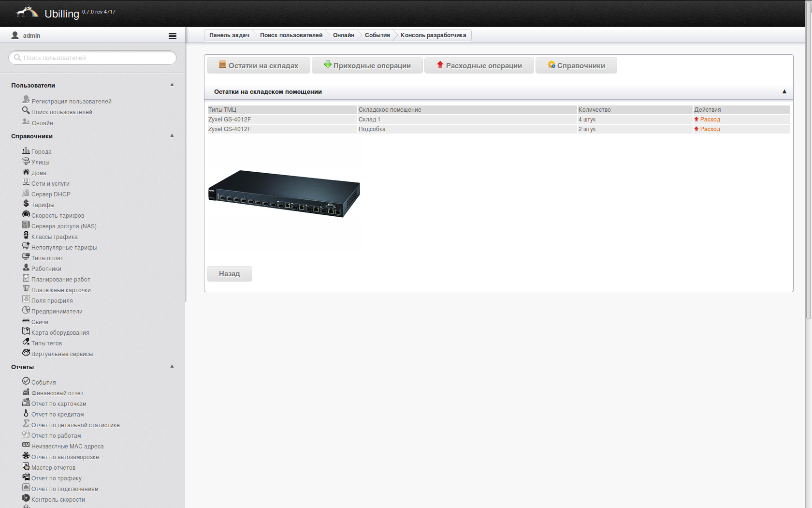812x508 pixels.
Task: Click the snowflake icon for автозаморозке report
Action: 26,456
